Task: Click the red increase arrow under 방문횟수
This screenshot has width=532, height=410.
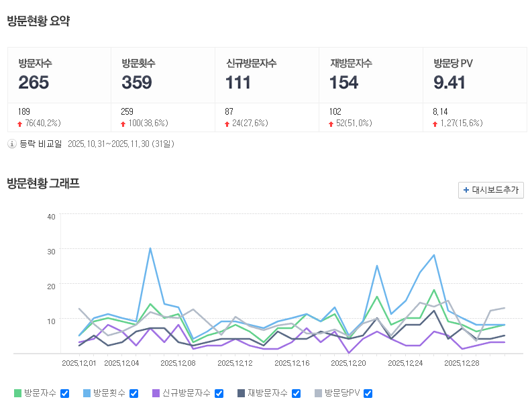Action: (123, 123)
